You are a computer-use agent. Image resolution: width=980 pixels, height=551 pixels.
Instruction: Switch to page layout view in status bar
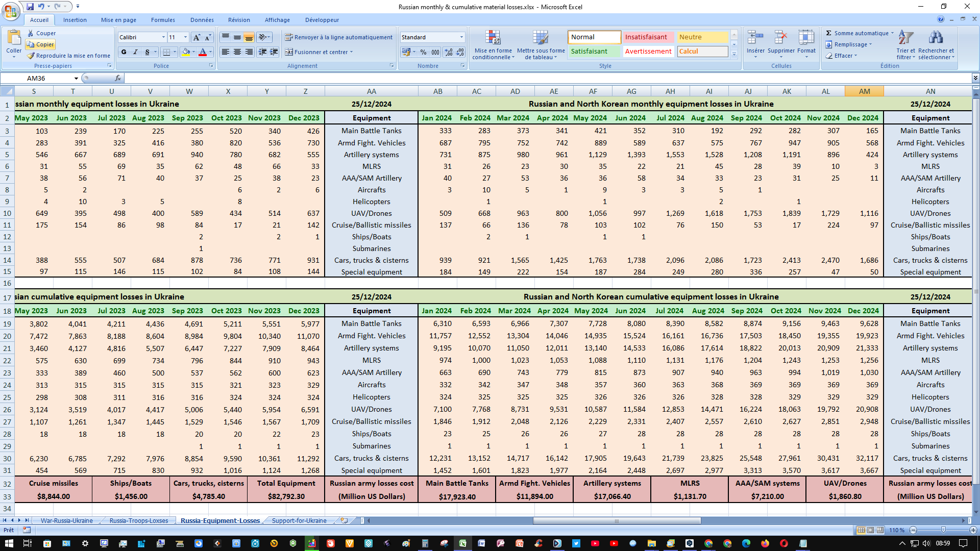click(x=870, y=530)
